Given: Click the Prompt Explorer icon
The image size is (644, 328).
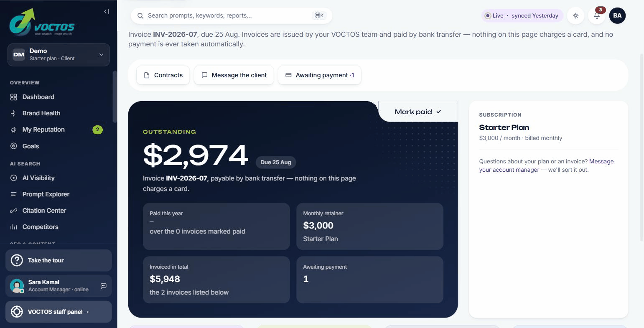Looking at the screenshot, I should [14, 194].
